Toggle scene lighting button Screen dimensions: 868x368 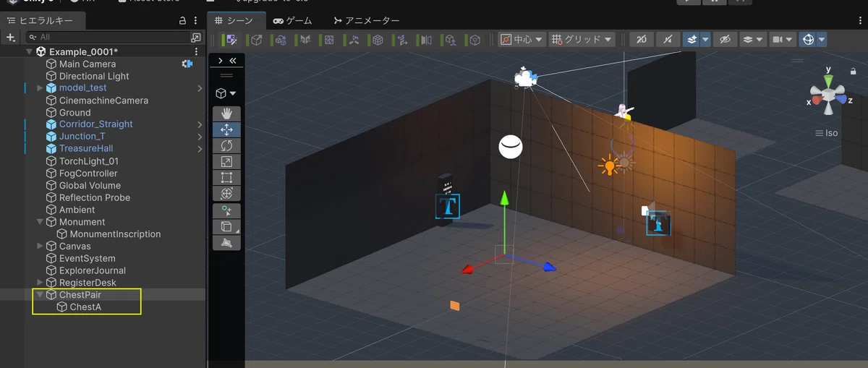tap(668, 40)
